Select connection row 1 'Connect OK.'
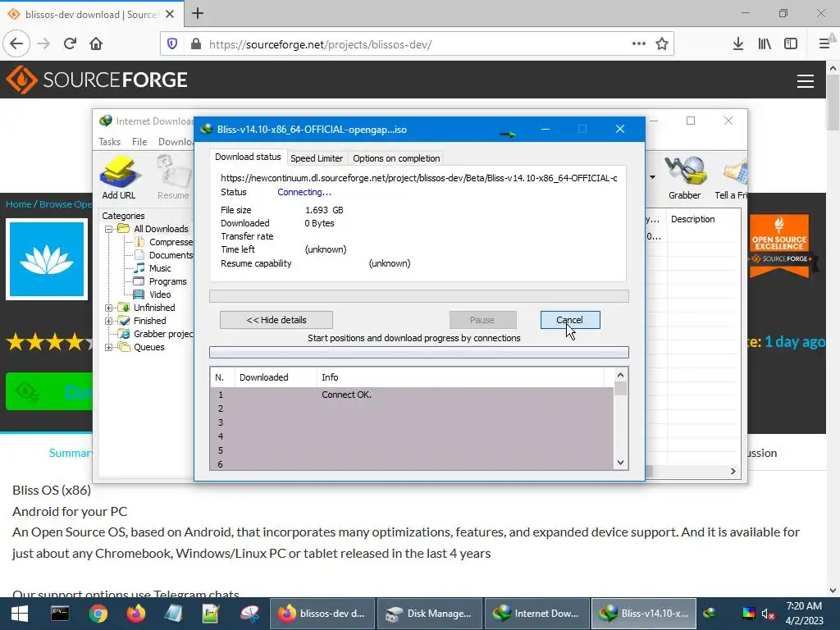The width and height of the screenshot is (840, 630). (x=412, y=395)
